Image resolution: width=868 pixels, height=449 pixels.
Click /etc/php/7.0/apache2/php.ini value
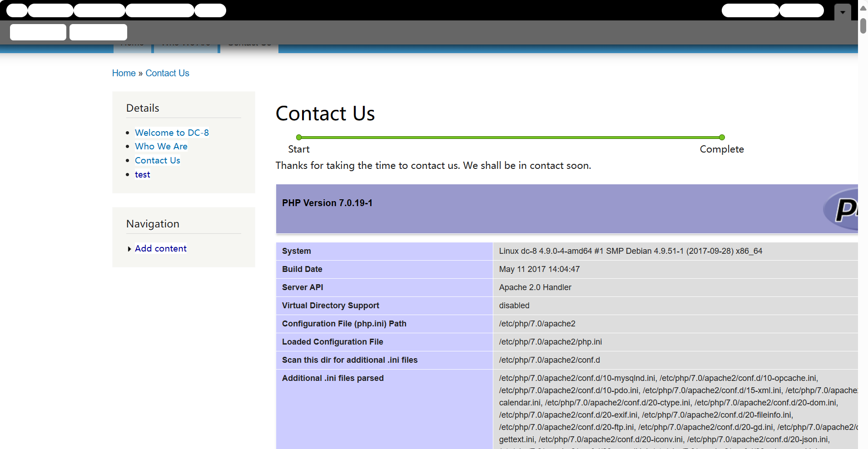click(x=551, y=342)
